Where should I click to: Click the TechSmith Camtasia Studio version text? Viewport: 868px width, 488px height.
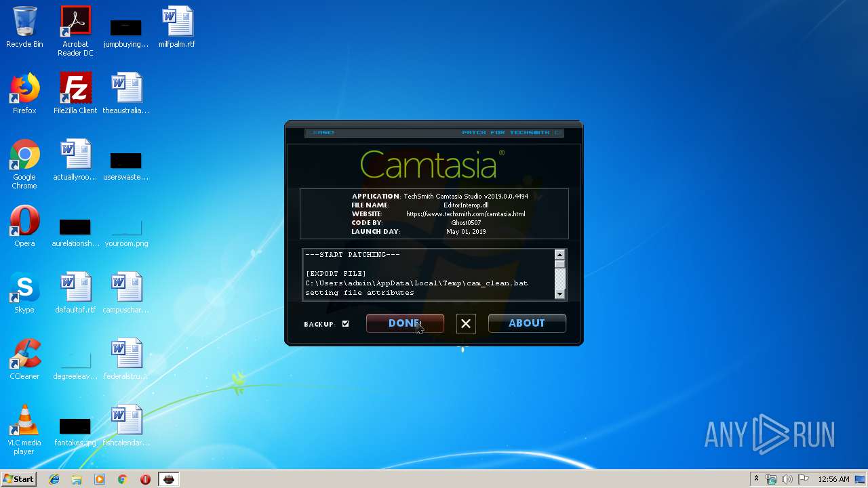pyautogui.click(x=466, y=196)
